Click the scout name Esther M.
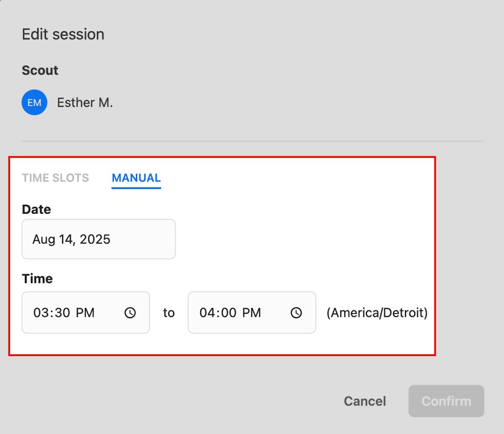Screen dimensions: 504x434 pyautogui.click(x=85, y=103)
